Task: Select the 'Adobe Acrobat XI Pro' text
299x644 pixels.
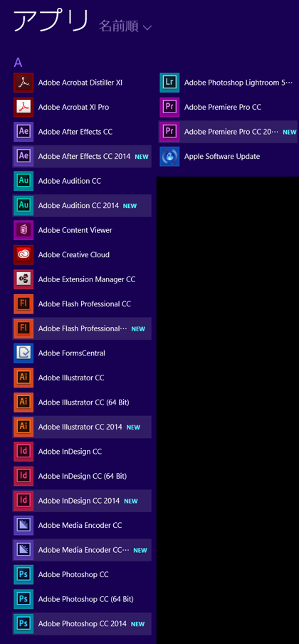Action: (x=73, y=107)
